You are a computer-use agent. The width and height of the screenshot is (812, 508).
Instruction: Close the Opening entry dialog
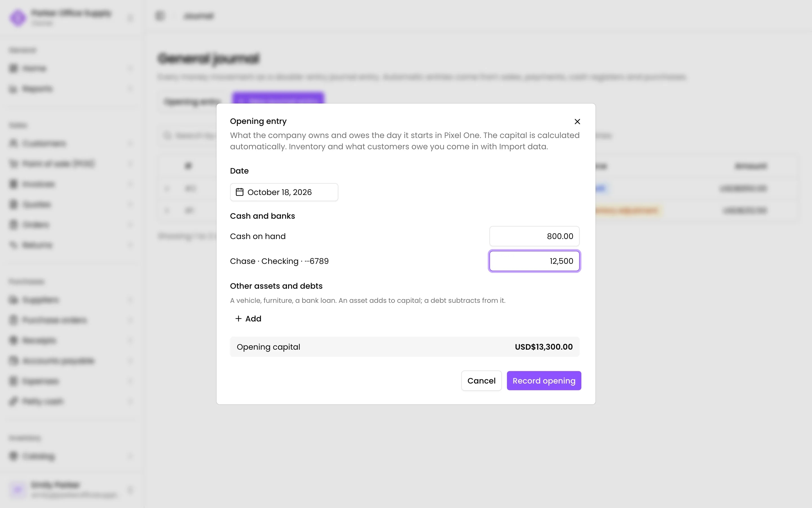point(577,121)
